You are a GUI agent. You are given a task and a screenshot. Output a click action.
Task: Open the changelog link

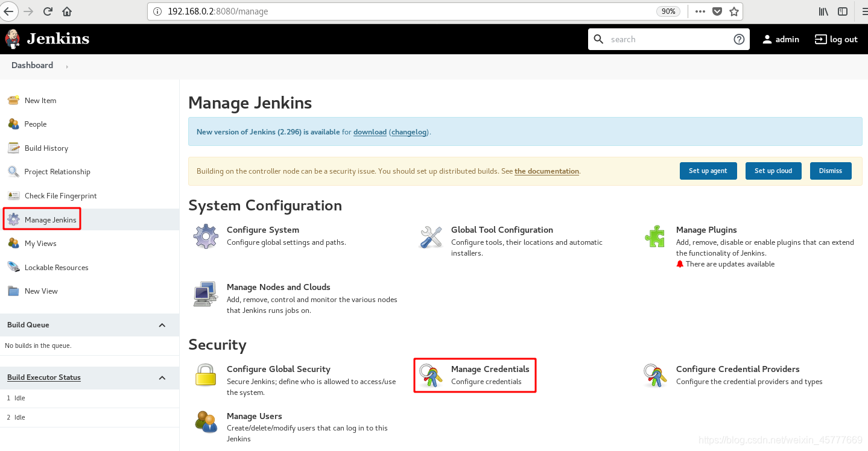pos(409,132)
